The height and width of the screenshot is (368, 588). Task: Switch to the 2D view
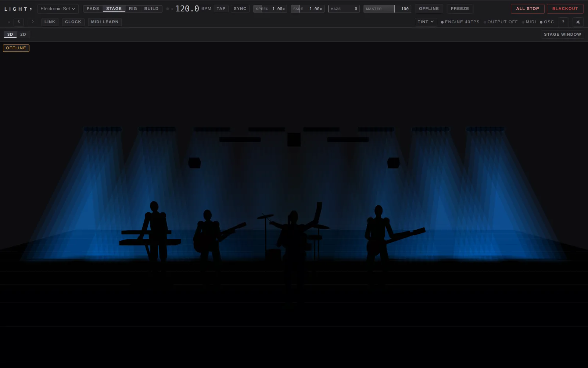(23, 35)
